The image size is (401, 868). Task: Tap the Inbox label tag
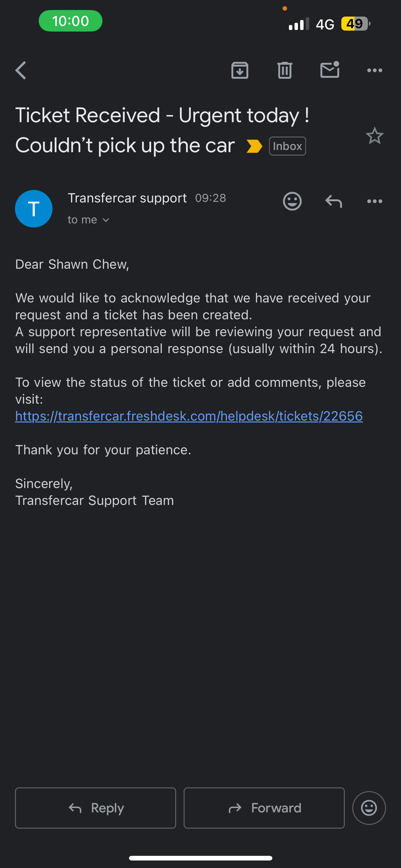287,146
